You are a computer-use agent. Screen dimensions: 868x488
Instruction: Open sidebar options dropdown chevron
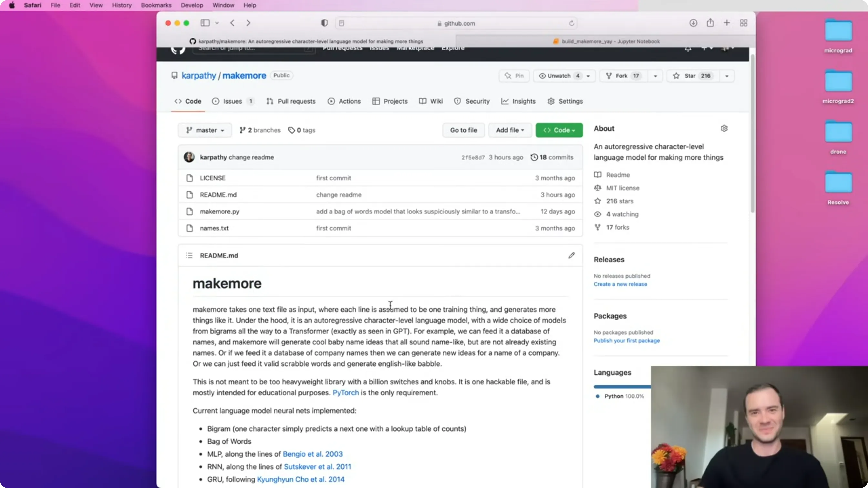217,23
